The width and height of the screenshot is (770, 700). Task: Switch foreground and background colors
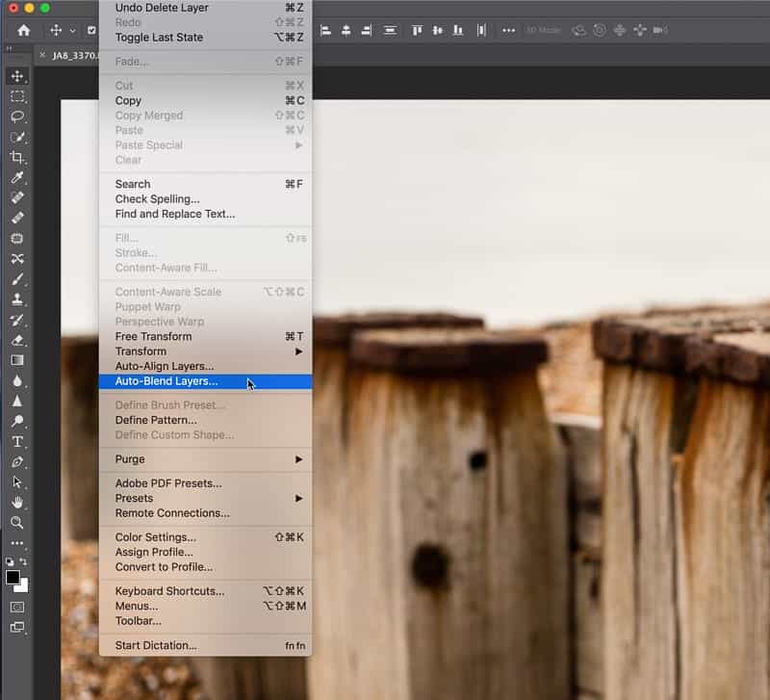23,561
